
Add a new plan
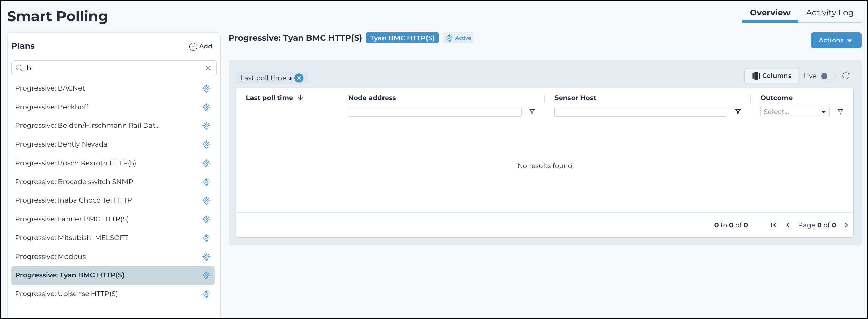(x=201, y=46)
